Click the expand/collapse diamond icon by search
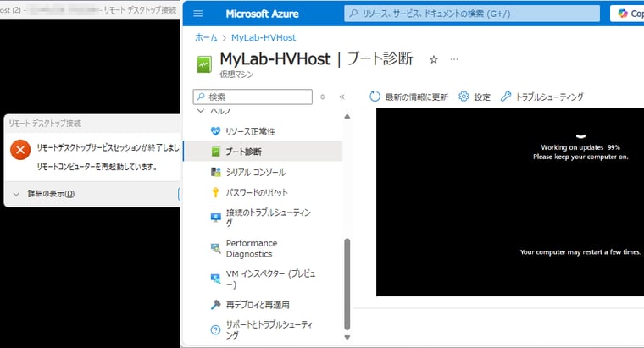The image size is (644, 348). tap(322, 97)
